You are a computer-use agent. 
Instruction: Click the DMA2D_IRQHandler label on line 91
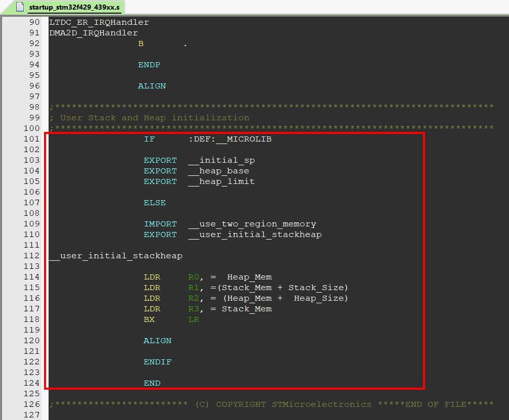click(93, 32)
